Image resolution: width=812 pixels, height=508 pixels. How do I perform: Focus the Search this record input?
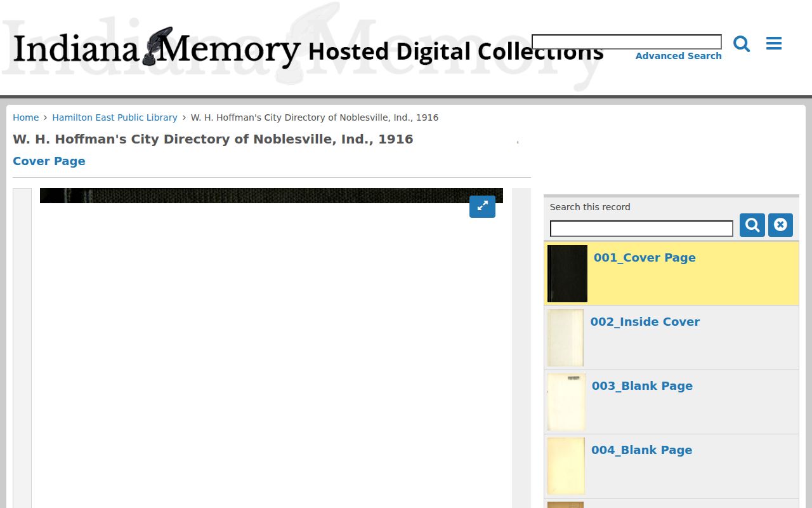(641, 229)
